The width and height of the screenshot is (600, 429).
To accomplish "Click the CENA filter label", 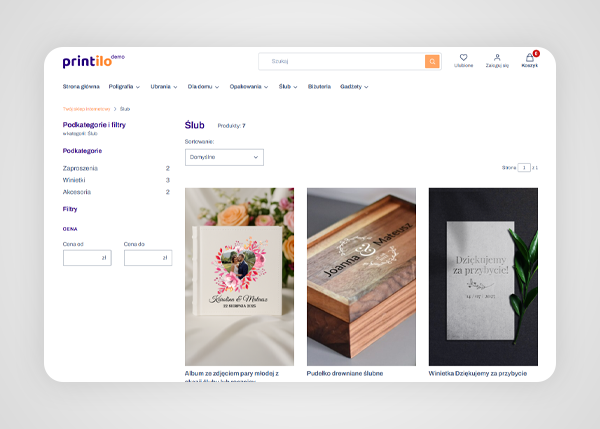I will tap(70, 229).
